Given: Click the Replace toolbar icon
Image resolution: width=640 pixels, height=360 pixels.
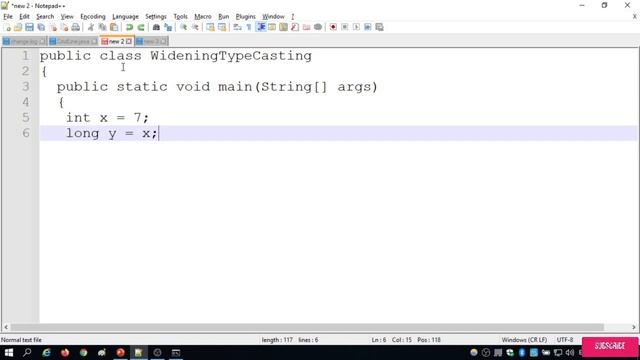Looking at the screenshot, I should [168, 27].
